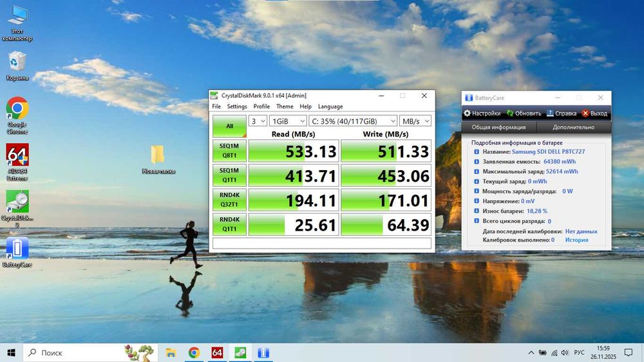This screenshot has height=362, width=644.
Task: Open the test count dropdown showing 3
Action: [x=258, y=121]
